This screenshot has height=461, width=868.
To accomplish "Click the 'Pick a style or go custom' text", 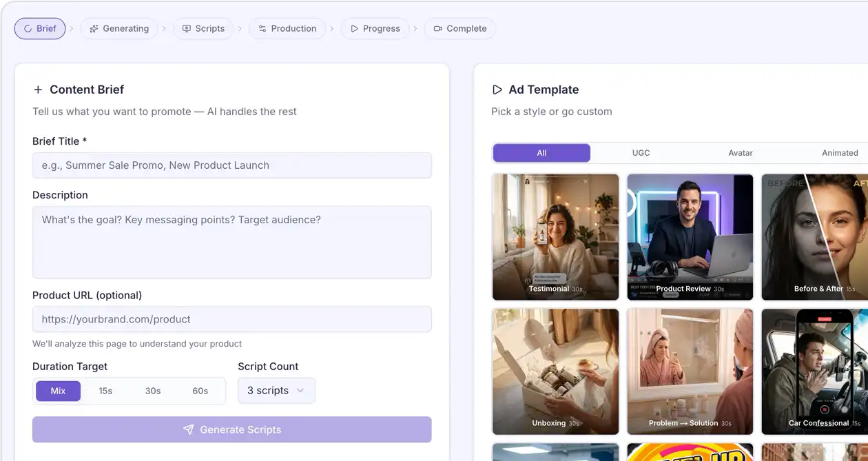I will [552, 112].
